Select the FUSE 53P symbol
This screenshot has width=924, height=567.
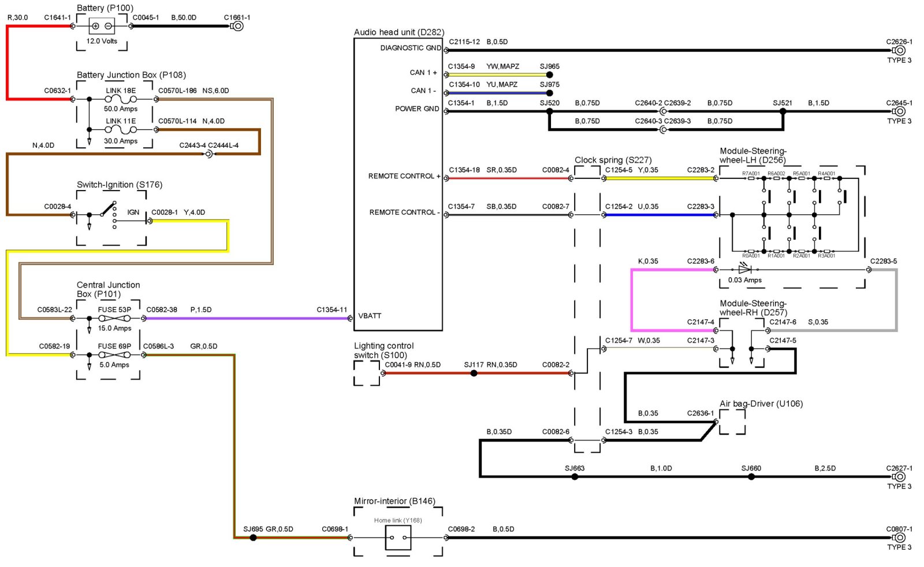click(x=114, y=318)
